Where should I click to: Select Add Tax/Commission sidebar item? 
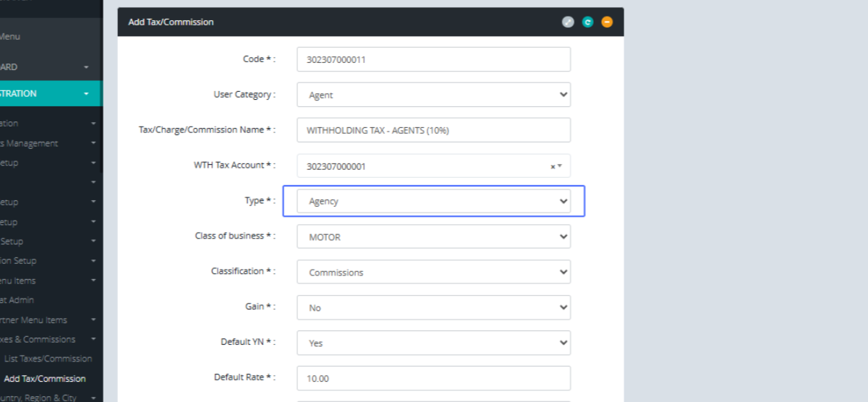(45, 378)
